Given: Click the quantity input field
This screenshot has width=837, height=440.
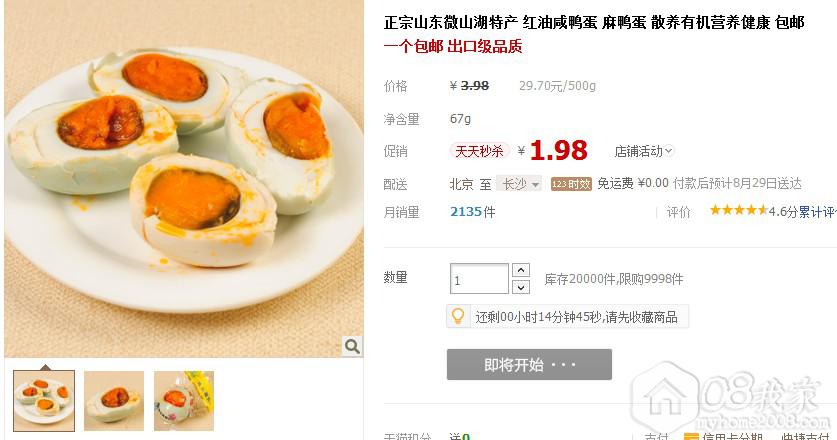Looking at the screenshot, I should (479, 279).
